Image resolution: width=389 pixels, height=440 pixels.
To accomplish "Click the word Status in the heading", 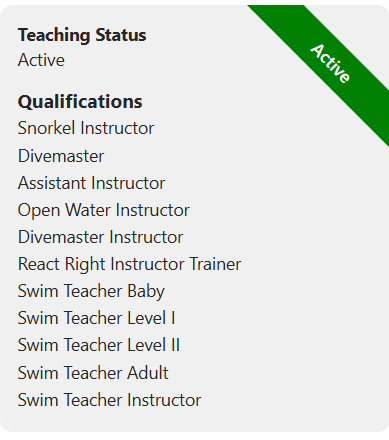I will 121,35.
